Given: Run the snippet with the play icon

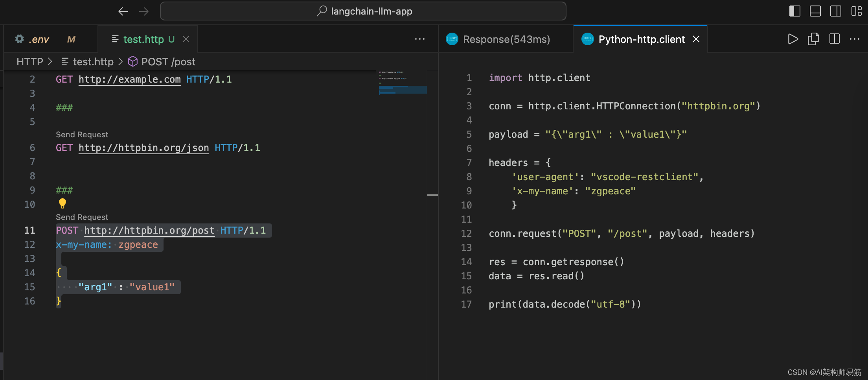Looking at the screenshot, I should point(793,39).
